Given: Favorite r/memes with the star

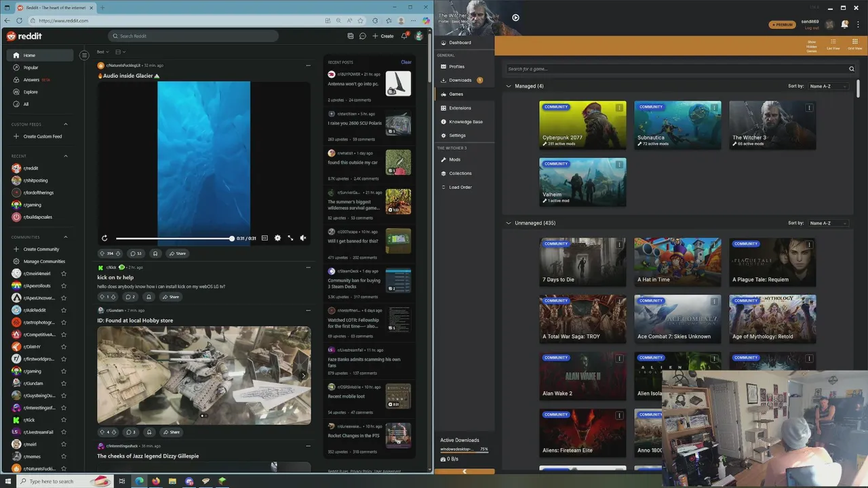Looking at the screenshot, I should (x=64, y=457).
